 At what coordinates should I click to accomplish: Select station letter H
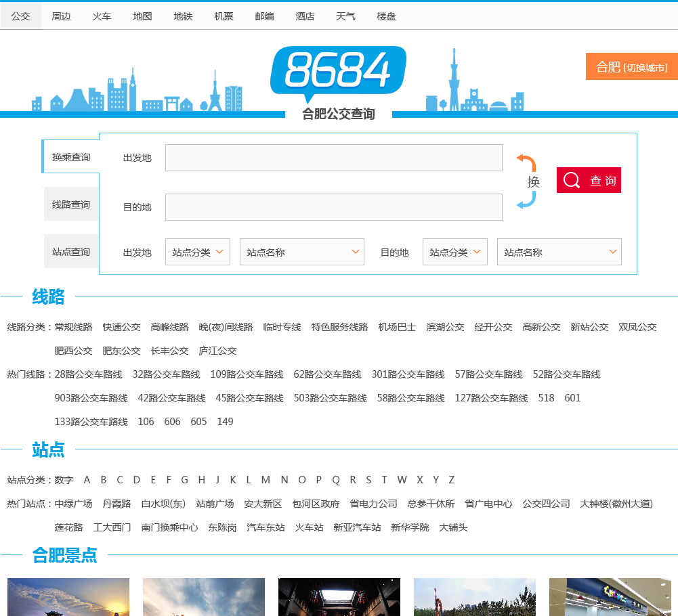point(201,480)
